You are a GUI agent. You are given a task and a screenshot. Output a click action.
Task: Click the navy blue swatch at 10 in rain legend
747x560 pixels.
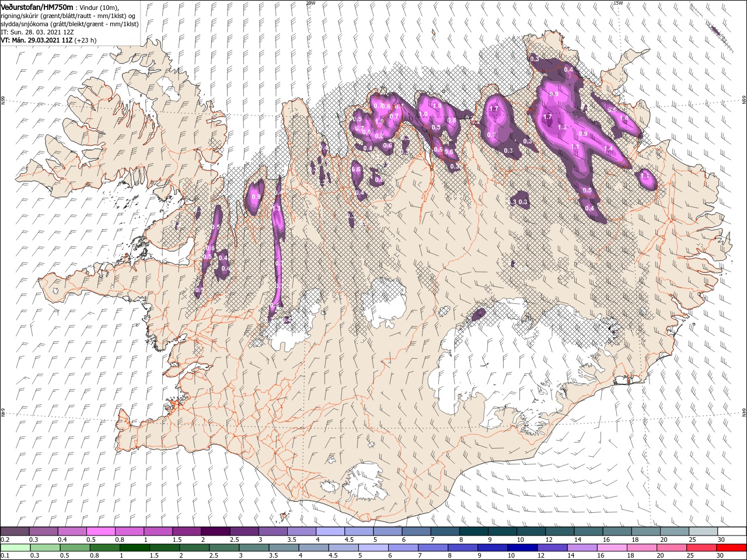pos(522,547)
